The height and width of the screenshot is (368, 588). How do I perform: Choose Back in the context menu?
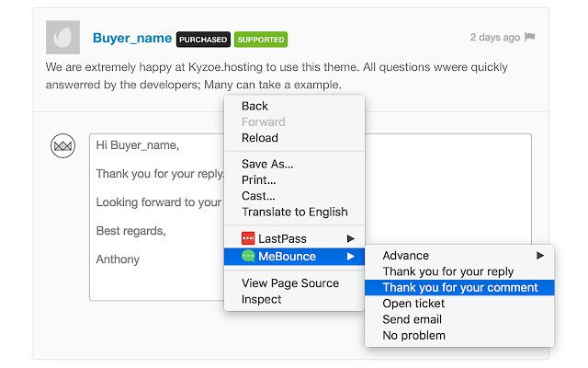pos(294,106)
